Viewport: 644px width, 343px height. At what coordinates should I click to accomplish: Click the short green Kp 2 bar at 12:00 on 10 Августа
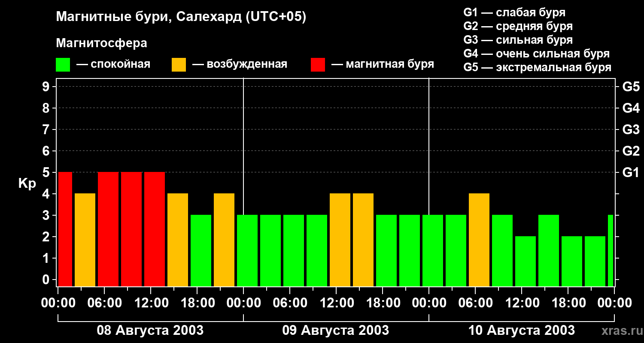pos(526,261)
